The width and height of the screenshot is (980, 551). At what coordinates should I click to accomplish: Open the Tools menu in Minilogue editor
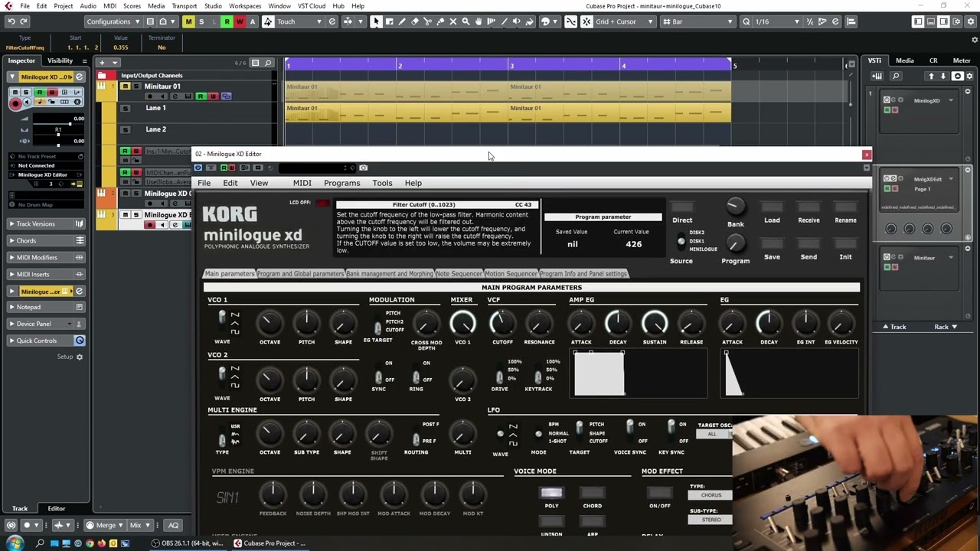coord(382,183)
